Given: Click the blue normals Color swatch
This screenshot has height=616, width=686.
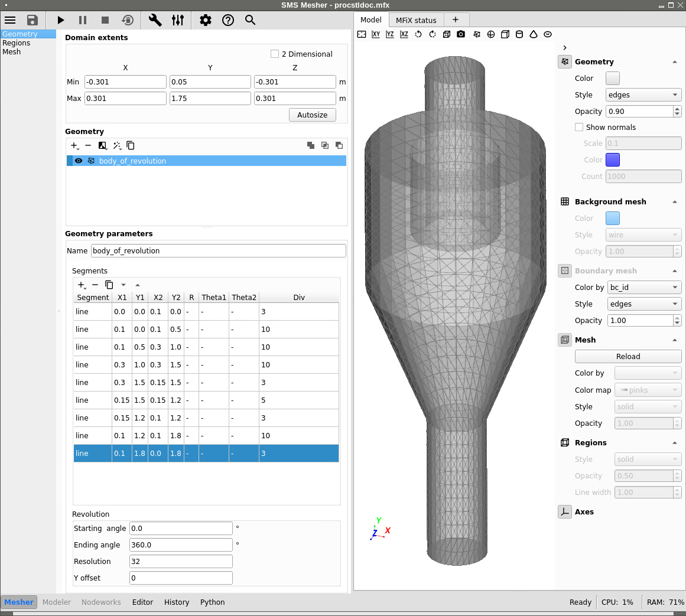Looking at the screenshot, I should pos(612,159).
